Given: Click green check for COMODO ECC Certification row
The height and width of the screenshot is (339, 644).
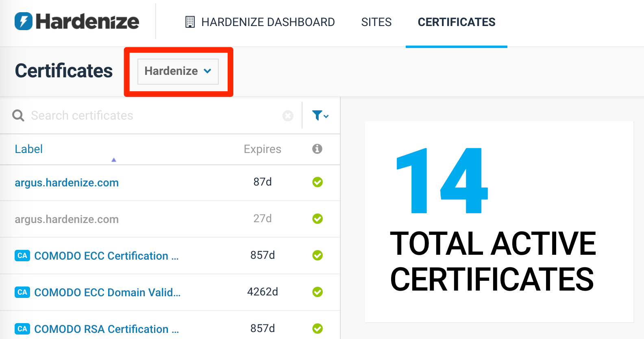Looking at the screenshot, I should pos(318,255).
